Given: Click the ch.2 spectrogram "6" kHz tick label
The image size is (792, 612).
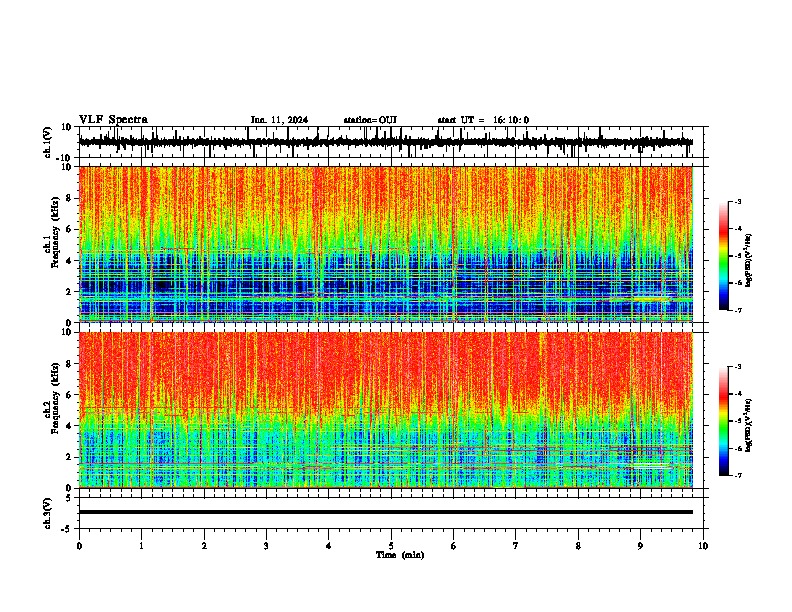Looking at the screenshot, I should pyautogui.click(x=70, y=394).
